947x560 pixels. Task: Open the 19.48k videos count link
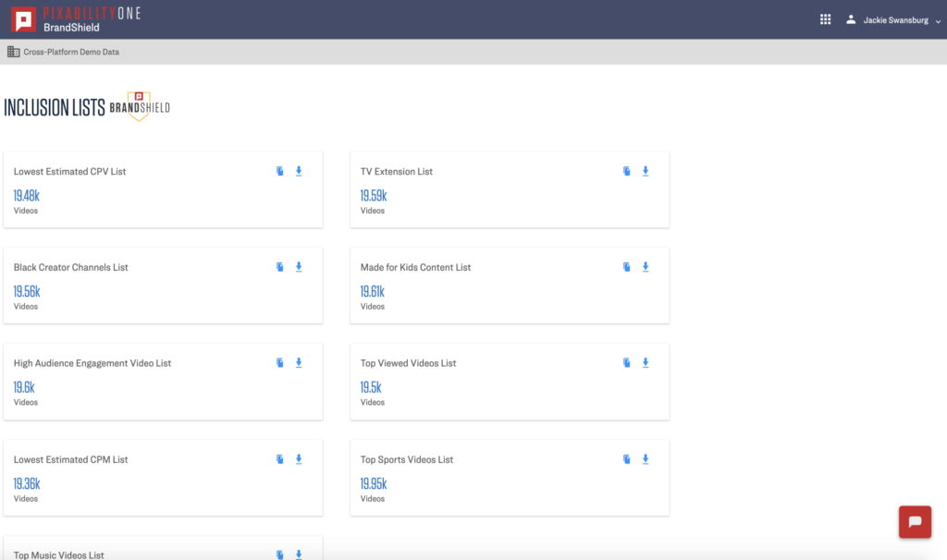pos(27,196)
